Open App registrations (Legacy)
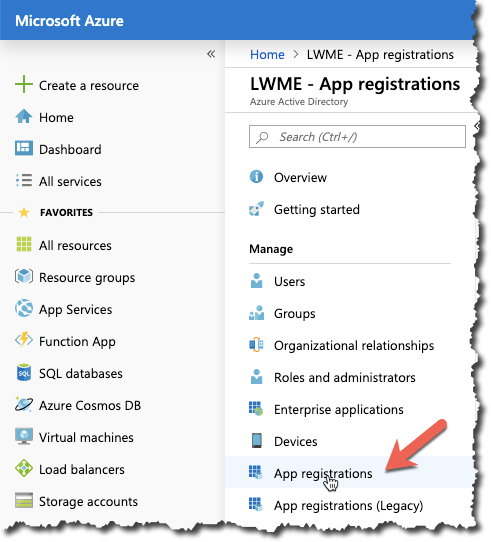This screenshot has width=491, height=542. (x=349, y=505)
